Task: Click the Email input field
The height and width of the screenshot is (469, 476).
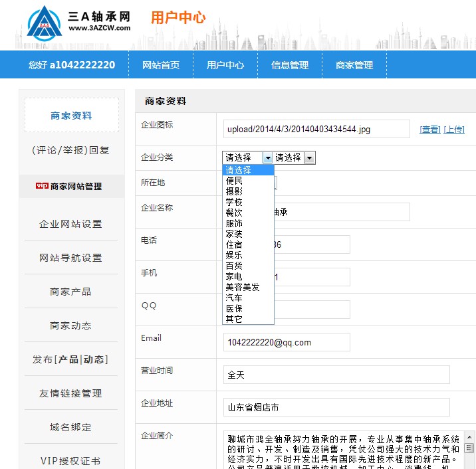Action: (287, 342)
